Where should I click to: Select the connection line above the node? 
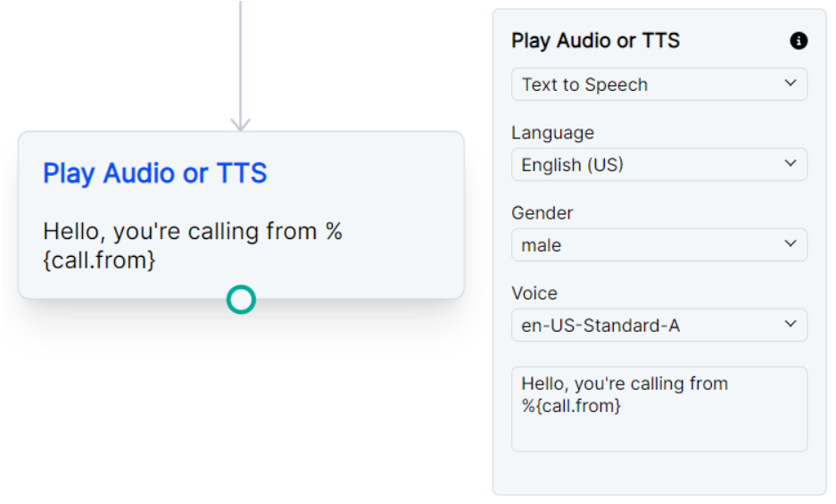[x=240, y=54]
